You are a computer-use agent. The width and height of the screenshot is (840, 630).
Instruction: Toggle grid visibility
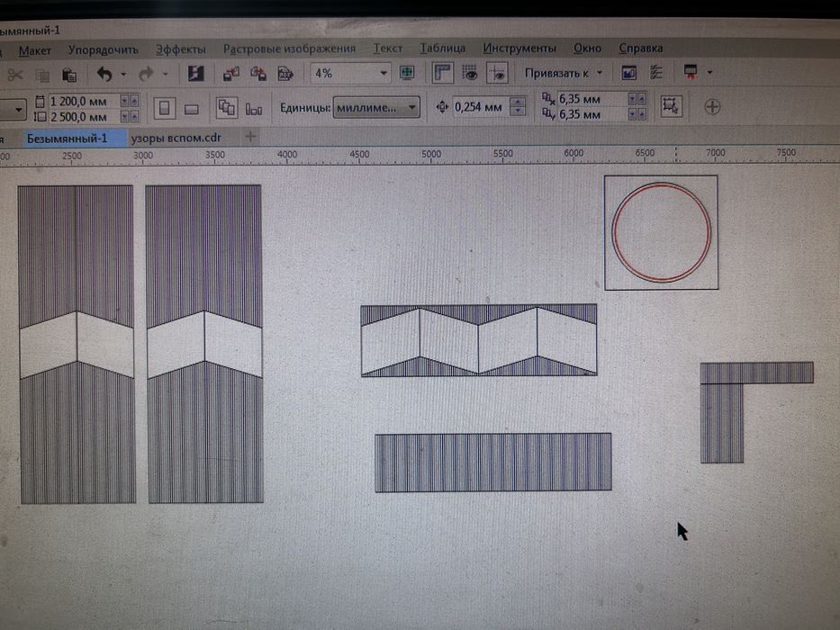pyautogui.click(x=470, y=73)
